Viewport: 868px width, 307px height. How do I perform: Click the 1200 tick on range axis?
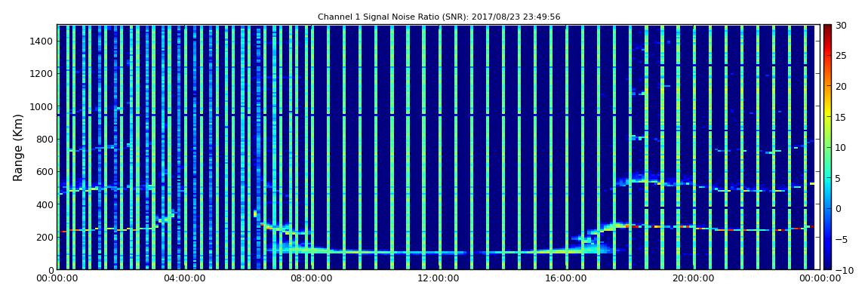click(41, 74)
